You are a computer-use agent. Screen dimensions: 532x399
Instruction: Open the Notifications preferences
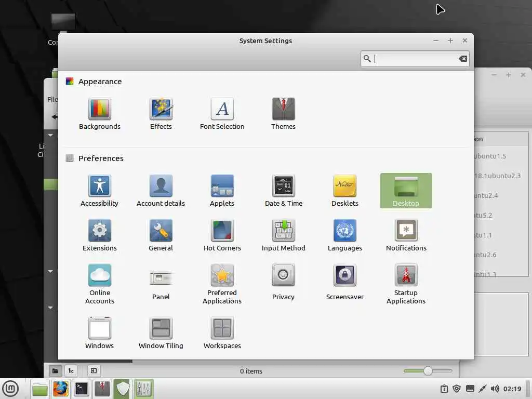406,235
